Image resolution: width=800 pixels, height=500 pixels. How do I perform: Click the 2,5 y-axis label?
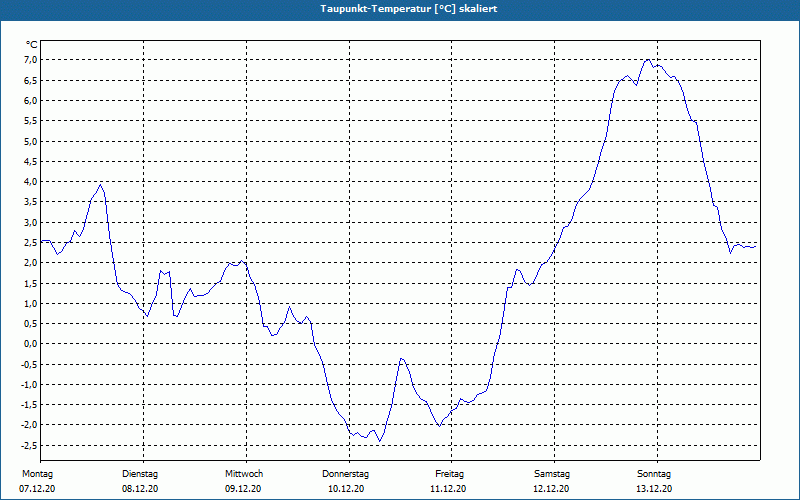[30, 242]
